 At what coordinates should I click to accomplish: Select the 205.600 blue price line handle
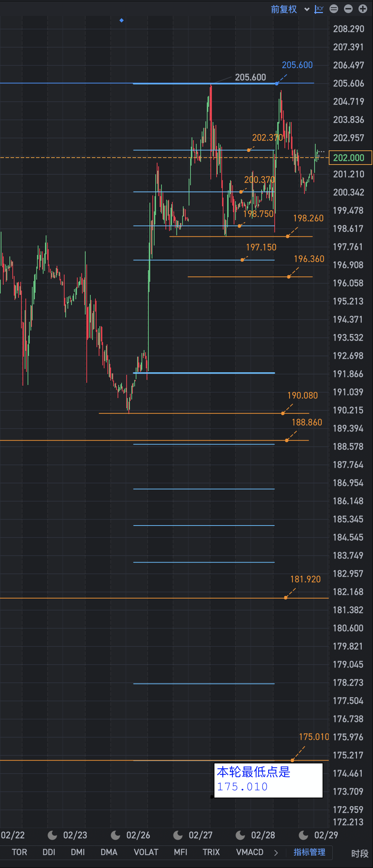(x=277, y=84)
